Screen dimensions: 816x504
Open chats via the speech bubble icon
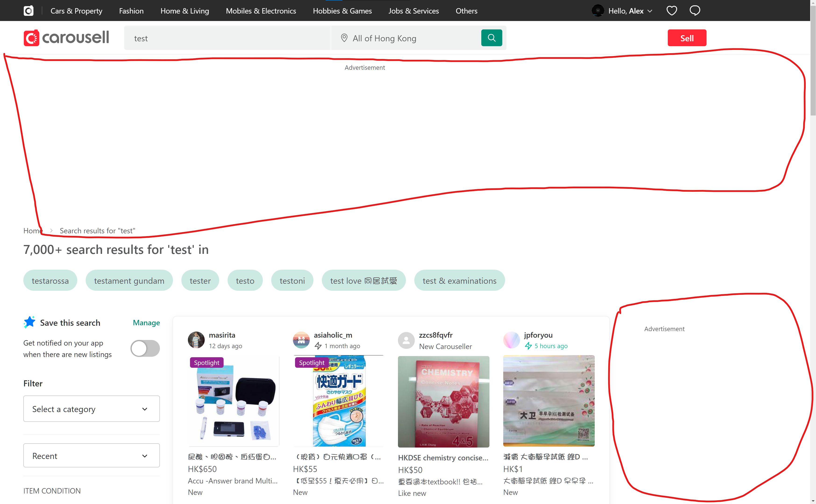click(x=695, y=10)
